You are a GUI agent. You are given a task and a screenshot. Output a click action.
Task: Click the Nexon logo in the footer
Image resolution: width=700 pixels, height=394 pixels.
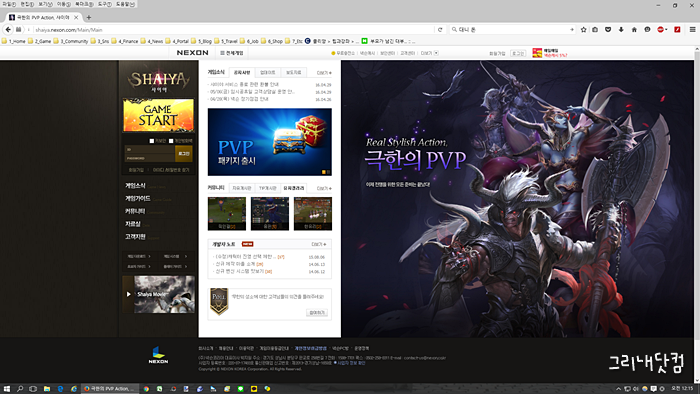[158, 355]
